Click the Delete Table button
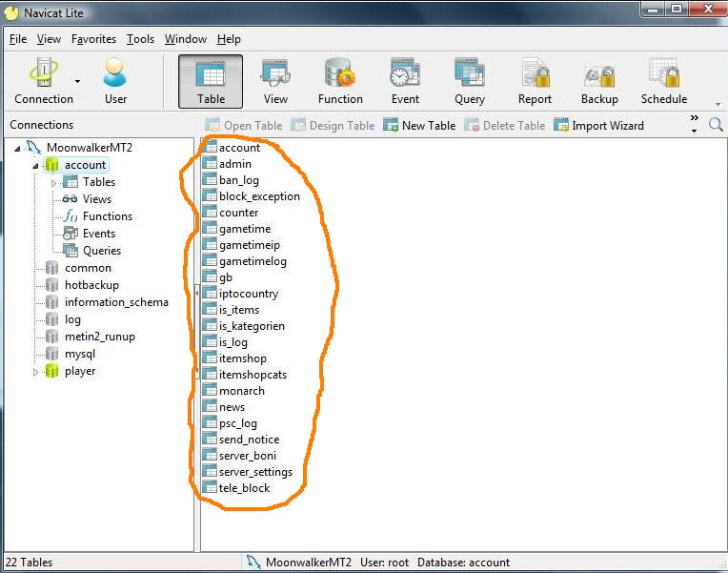This screenshot has width=728, height=573. click(x=505, y=126)
